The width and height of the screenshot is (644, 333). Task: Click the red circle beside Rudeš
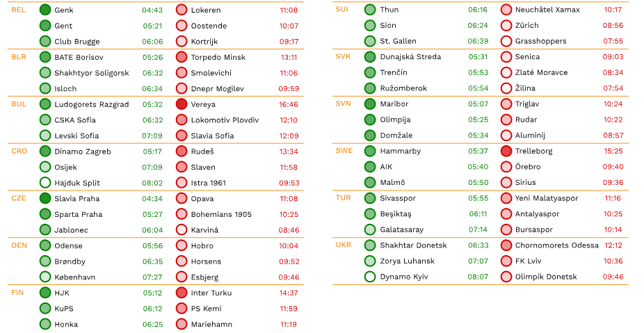182,152
